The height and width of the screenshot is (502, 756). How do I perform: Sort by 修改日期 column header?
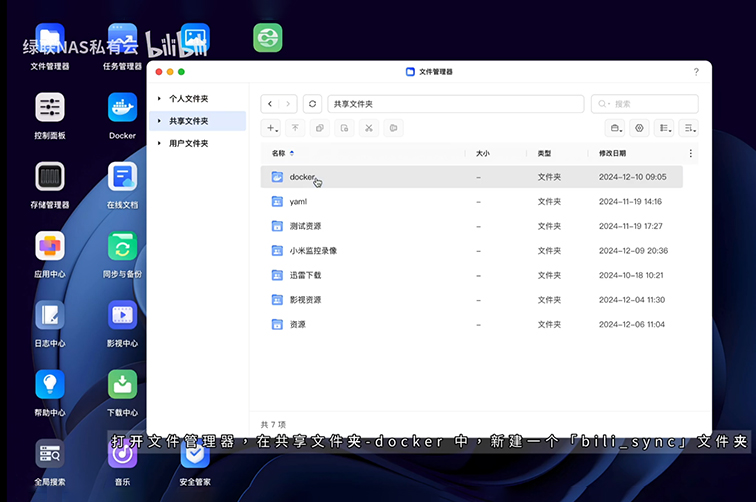tap(612, 153)
